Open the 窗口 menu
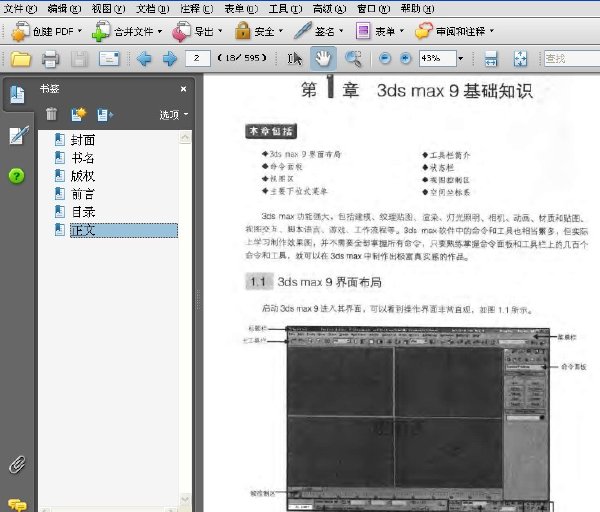 pos(373,8)
